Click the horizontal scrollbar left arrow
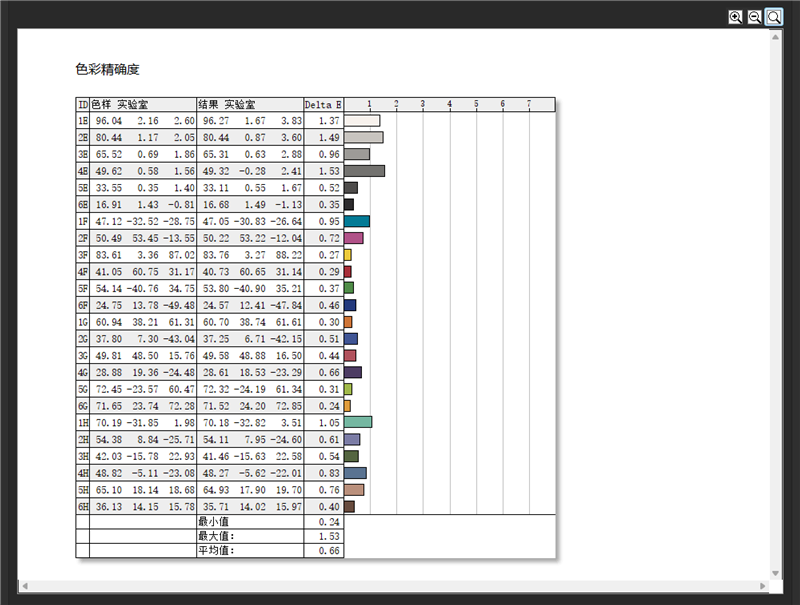The image size is (800, 605). coord(24,586)
